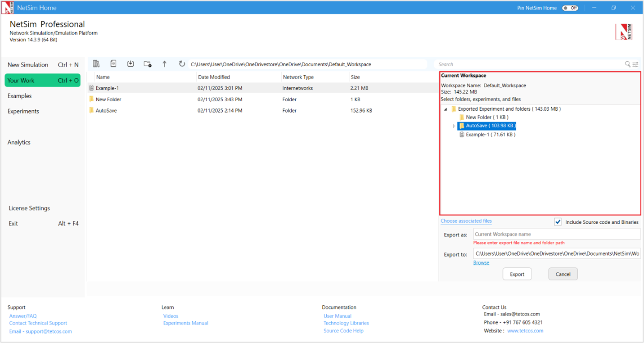The image size is (644, 343).
Task: Click the Cancel button
Action: [x=563, y=274]
